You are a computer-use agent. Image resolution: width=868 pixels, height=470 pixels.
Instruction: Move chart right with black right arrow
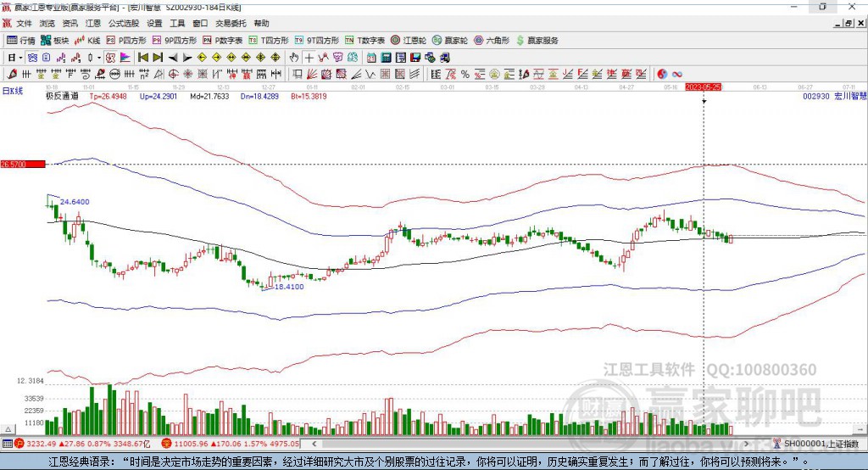[187, 58]
